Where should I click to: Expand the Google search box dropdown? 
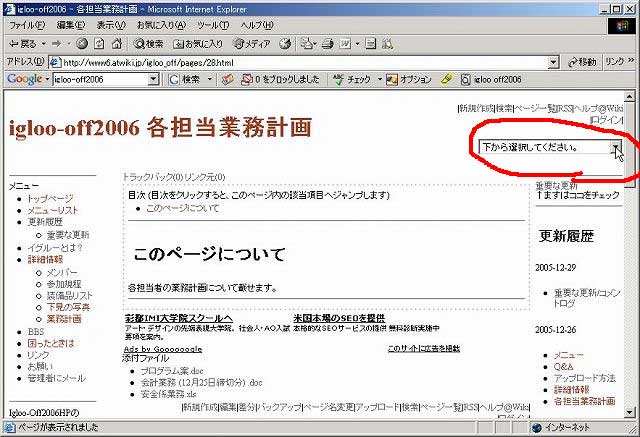point(153,79)
